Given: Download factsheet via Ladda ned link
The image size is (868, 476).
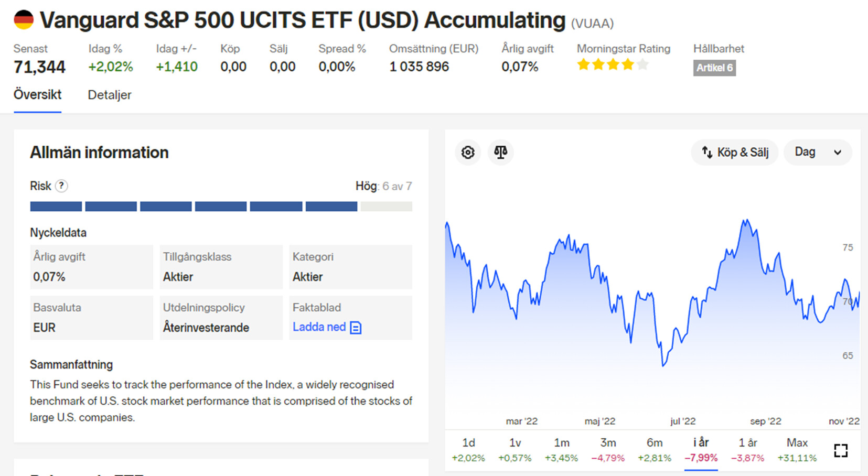Looking at the screenshot, I should [319, 327].
